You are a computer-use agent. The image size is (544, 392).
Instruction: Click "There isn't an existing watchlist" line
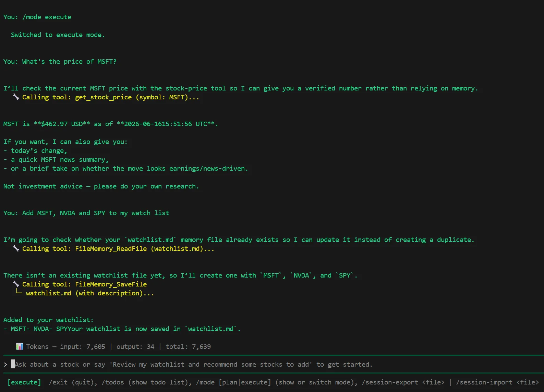(x=180, y=275)
